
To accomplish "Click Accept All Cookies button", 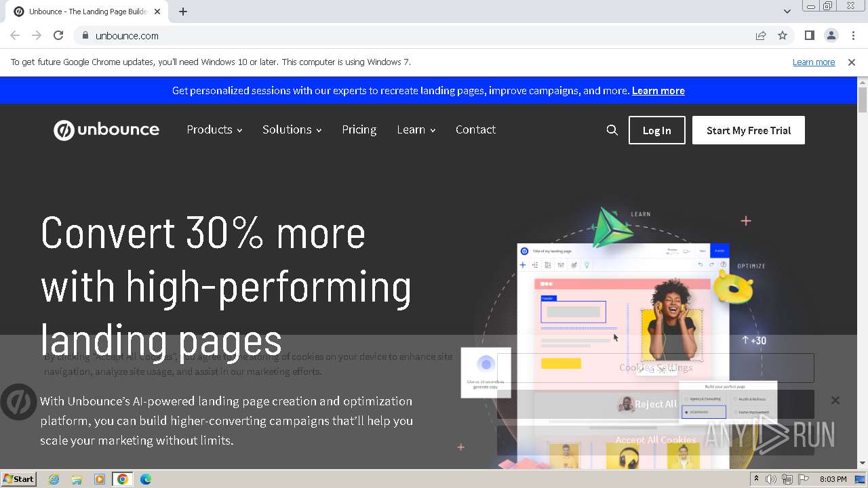I will pos(656,440).
